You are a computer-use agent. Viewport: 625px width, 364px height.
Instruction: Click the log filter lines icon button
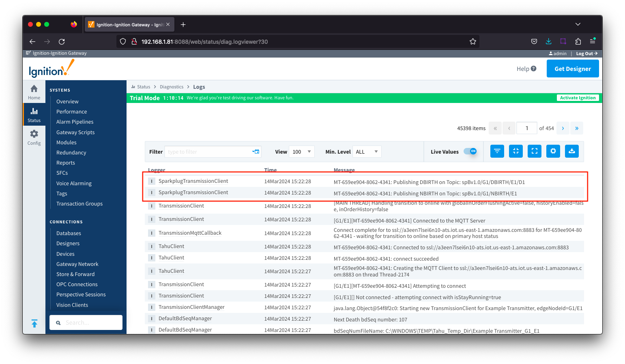497,151
